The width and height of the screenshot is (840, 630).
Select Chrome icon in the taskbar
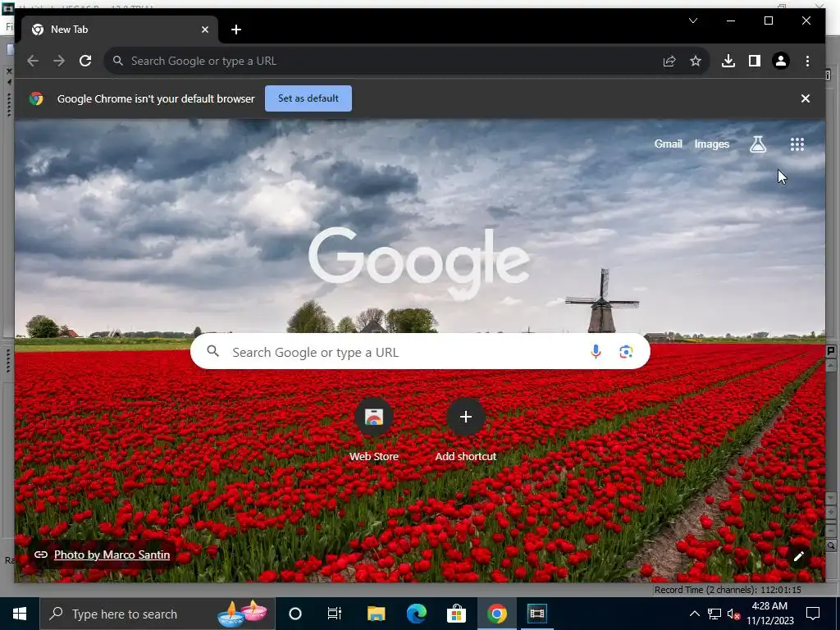(x=496, y=614)
